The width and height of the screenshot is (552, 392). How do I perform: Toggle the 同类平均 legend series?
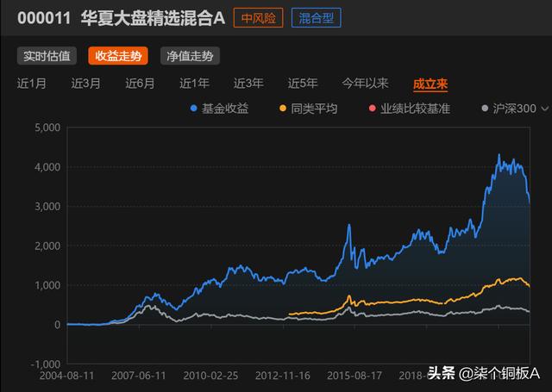coord(309,109)
